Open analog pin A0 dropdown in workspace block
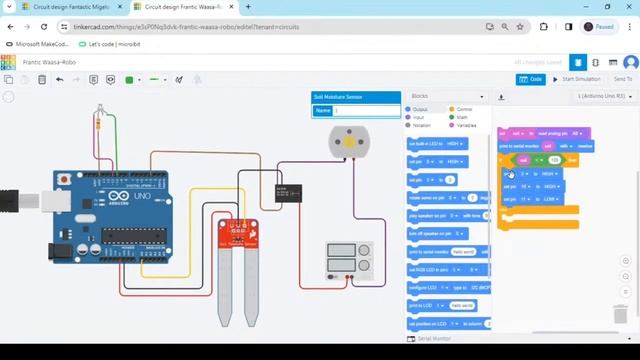The height and width of the screenshot is (360, 640). [577, 133]
